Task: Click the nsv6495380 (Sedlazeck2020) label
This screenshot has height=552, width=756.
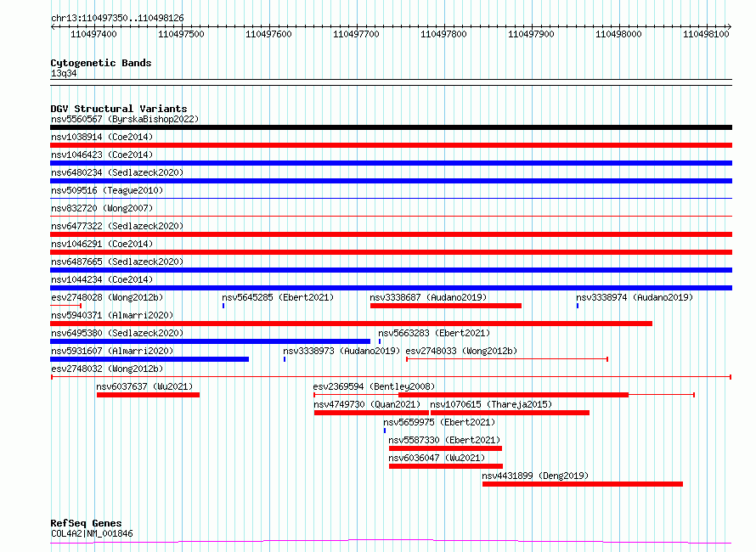Action: coord(117,333)
